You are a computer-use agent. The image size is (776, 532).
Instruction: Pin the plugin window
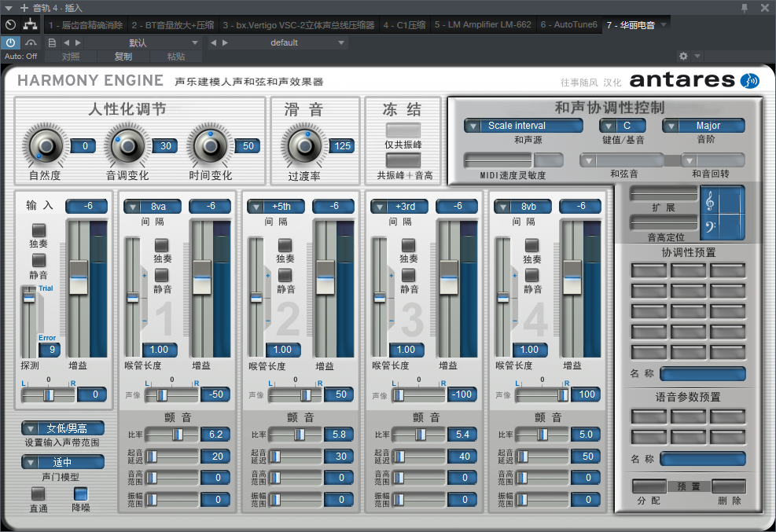click(x=745, y=7)
